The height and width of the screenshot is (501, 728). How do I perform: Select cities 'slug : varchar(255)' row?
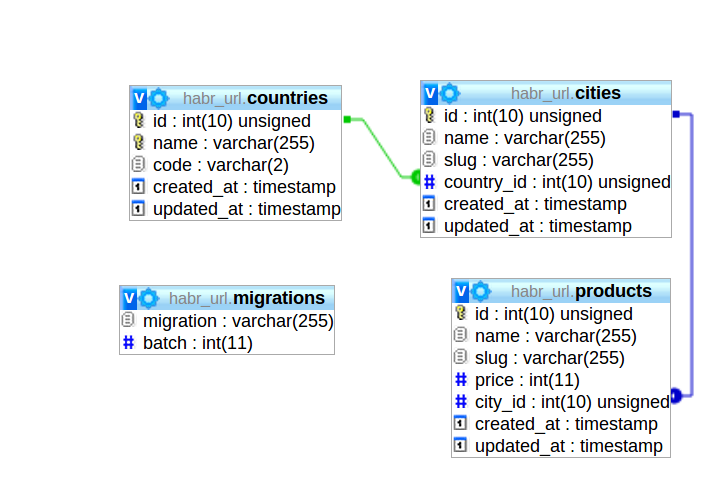(546, 160)
